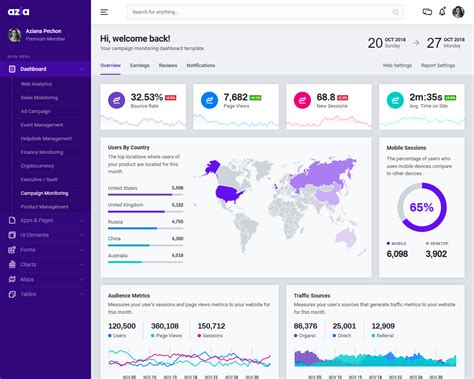Click the Avg. Time on Site teal icon
This screenshot has height=379, width=474.
tap(395, 100)
